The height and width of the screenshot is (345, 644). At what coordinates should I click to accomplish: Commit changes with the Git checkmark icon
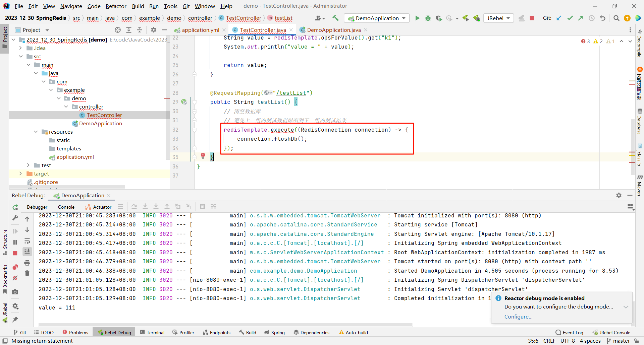(x=570, y=18)
